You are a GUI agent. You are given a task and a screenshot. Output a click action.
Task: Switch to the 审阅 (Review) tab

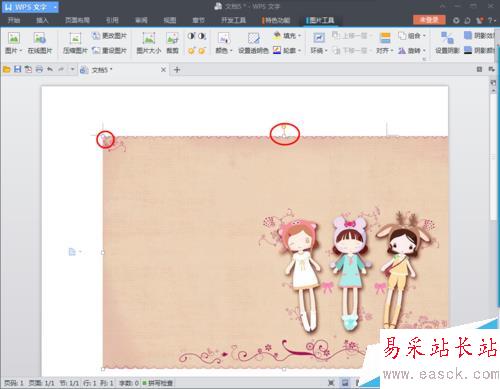point(141,20)
